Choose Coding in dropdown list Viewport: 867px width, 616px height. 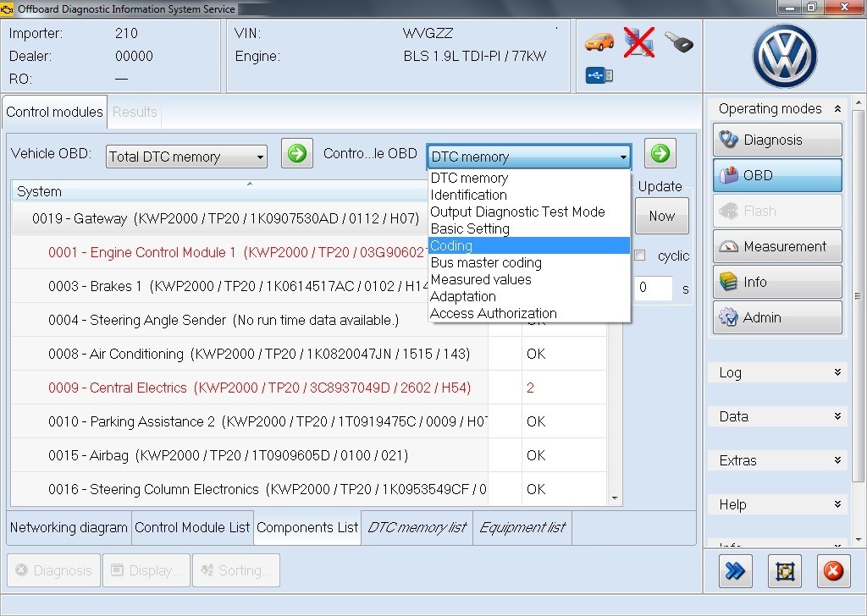coord(529,246)
